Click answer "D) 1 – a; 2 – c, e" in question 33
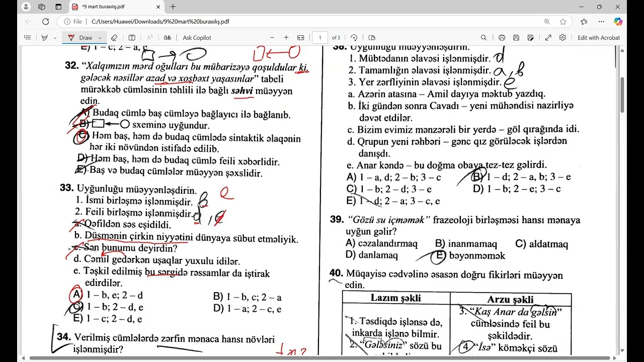This screenshot has width=644, height=362. (x=247, y=309)
